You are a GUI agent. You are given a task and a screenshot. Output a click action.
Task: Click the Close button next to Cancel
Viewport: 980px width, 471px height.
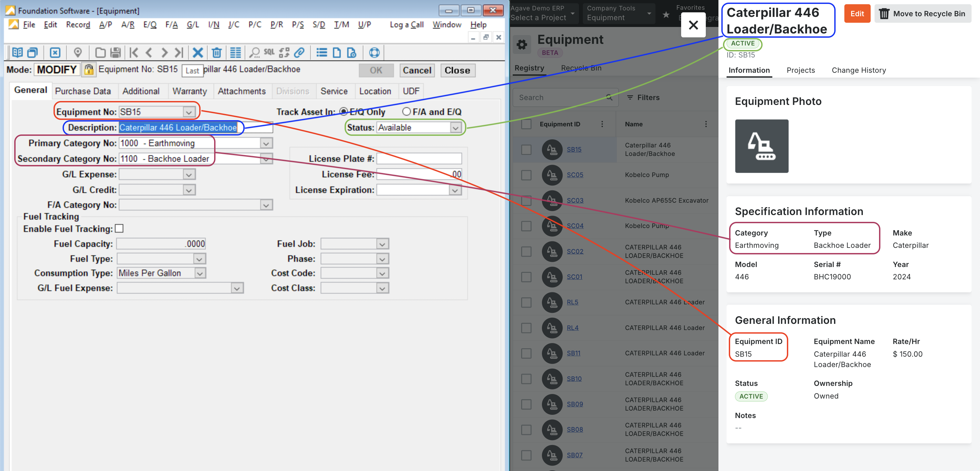(x=457, y=70)
